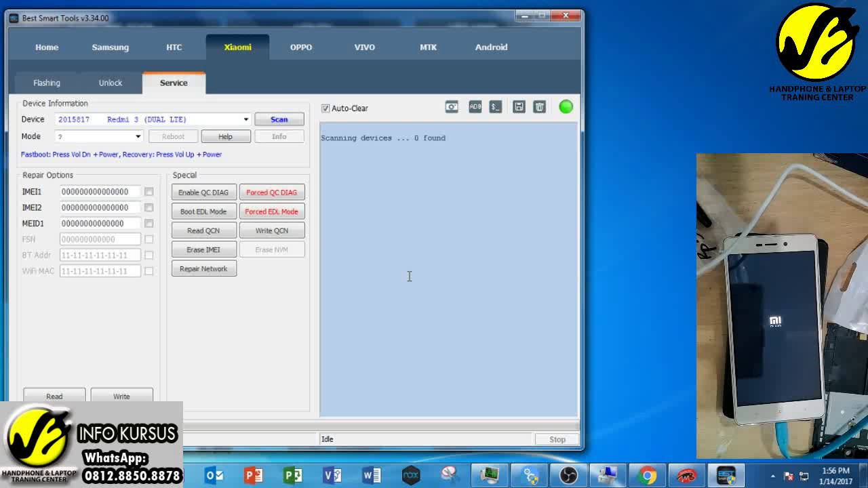Expand the Device dropdown list
This screenshot has height=488, width=868.
coord(245,119)
